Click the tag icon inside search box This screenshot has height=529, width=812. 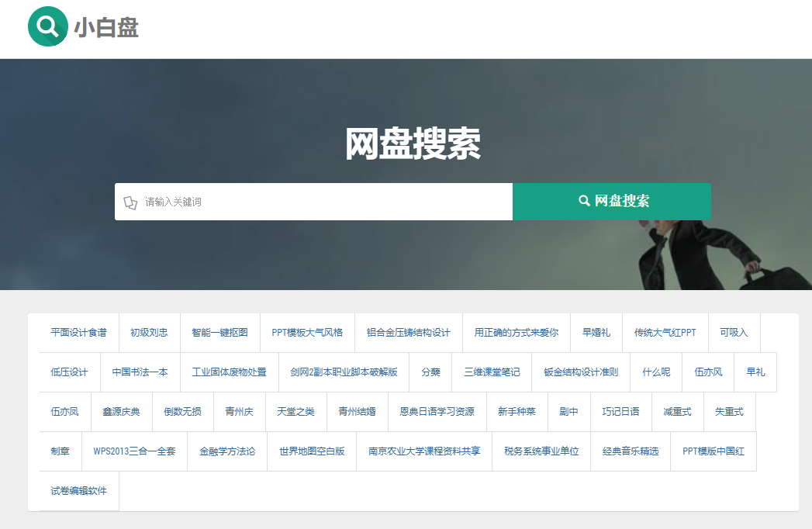click(130, 202)
